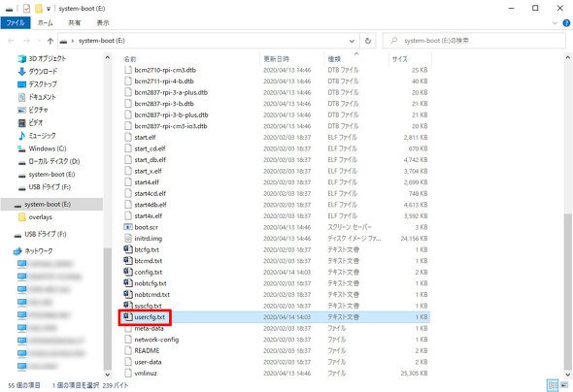Switch to details view icon in status bar
The image size is (573, 392).
(x=553, y=385)
